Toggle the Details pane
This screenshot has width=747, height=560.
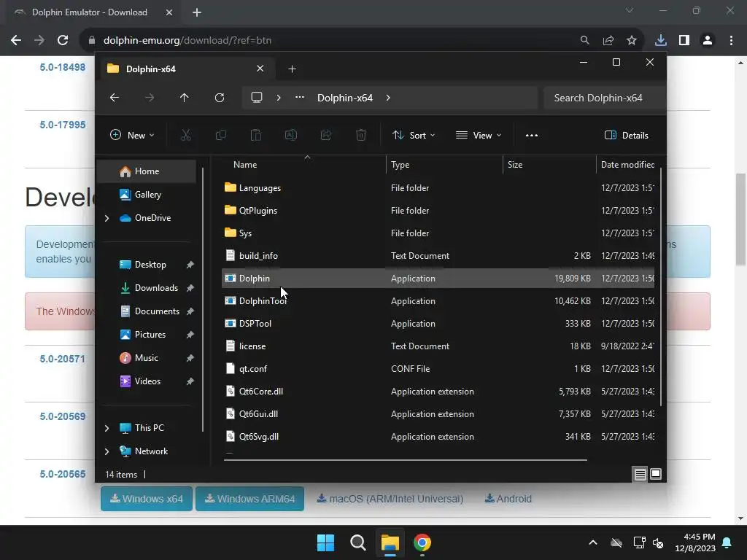point(626,135)
